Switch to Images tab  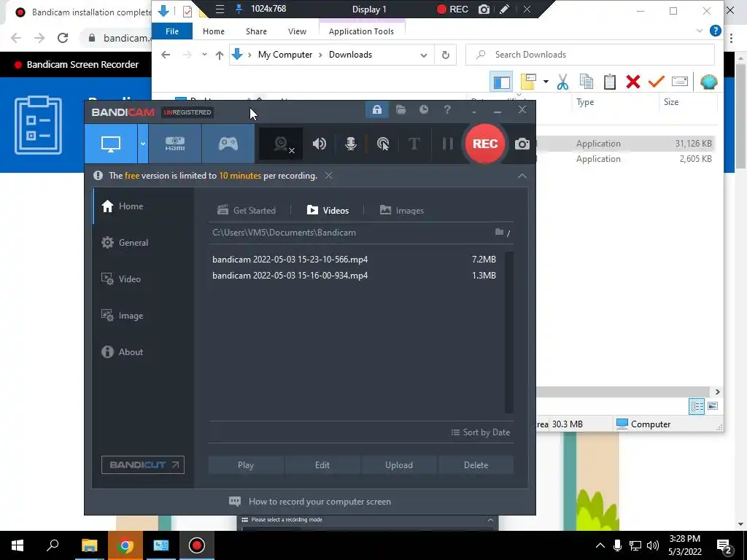pyautogui.click(x=402, y=211)
